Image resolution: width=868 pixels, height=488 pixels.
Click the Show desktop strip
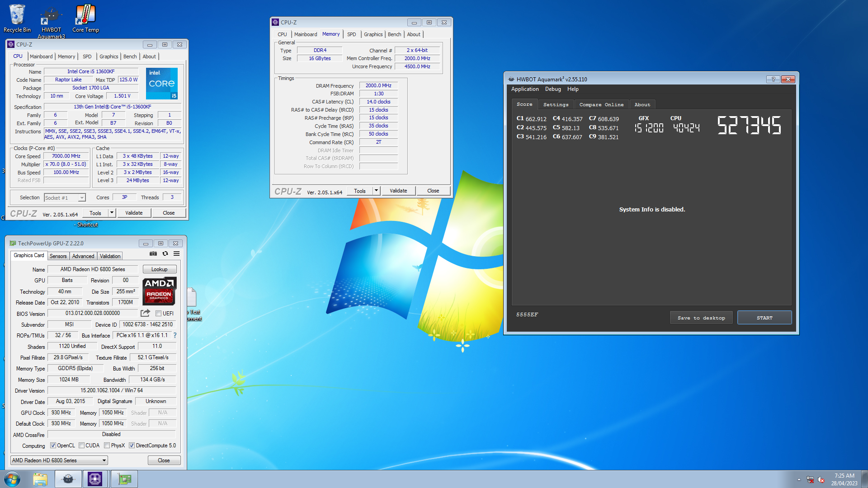pos(865,479)
